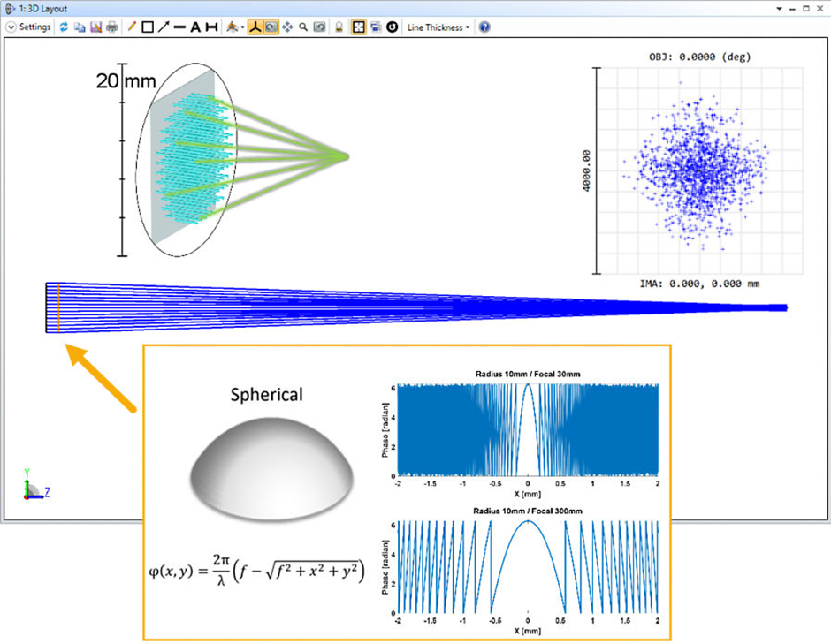The height and width of the screenshot is (644, 831).
Task: Save the layout graphic to file
Action: 96,27
